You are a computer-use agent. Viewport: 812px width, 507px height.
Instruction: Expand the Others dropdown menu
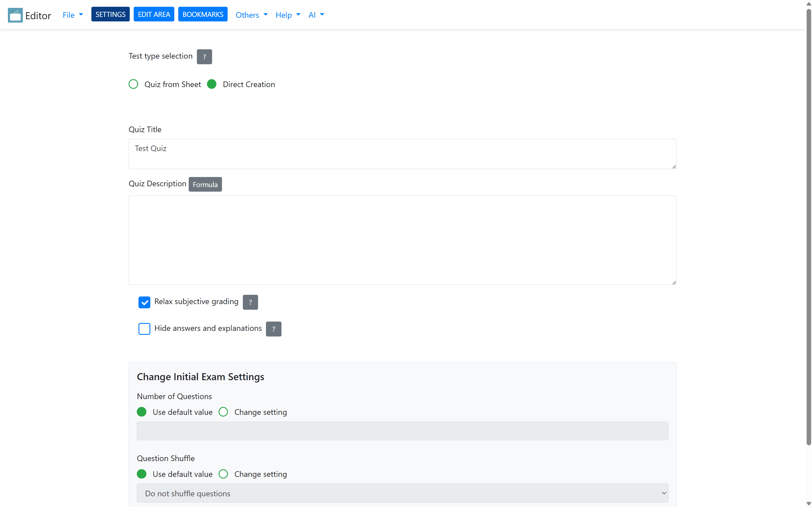[x=251, y=15]
